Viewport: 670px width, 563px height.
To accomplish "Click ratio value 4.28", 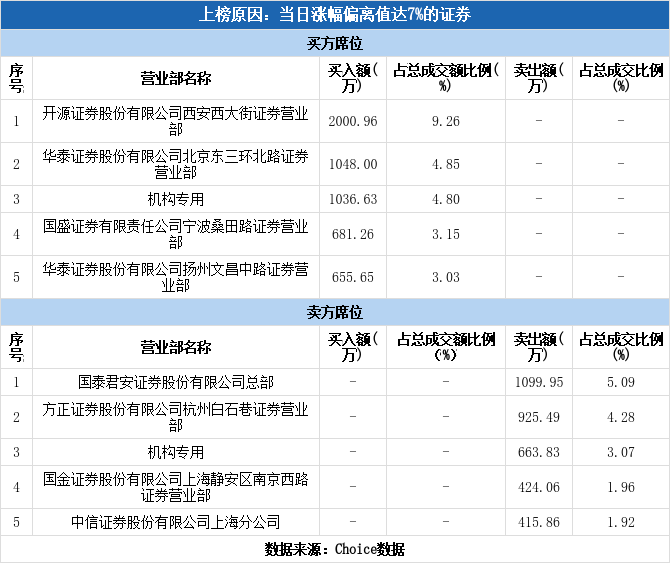I will 621,417.
